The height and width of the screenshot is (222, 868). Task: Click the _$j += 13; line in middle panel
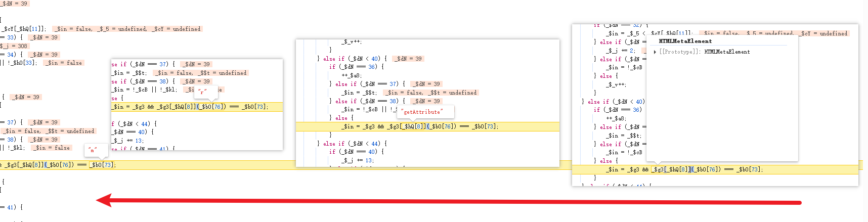pos(358,160)
